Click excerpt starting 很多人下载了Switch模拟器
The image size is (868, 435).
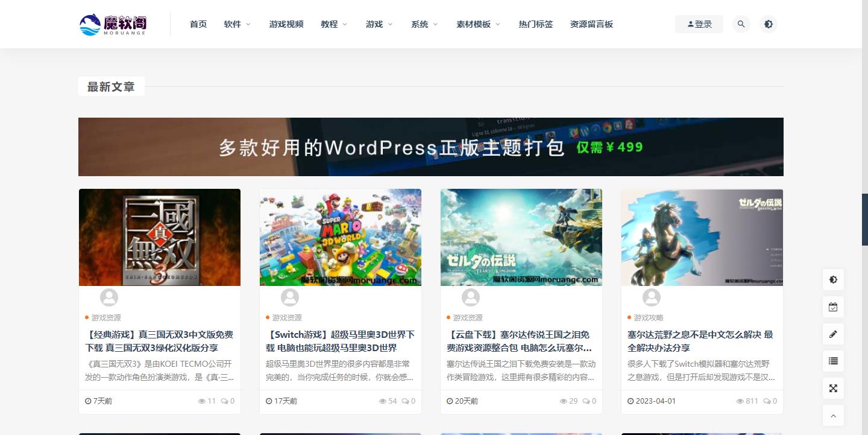702,370
